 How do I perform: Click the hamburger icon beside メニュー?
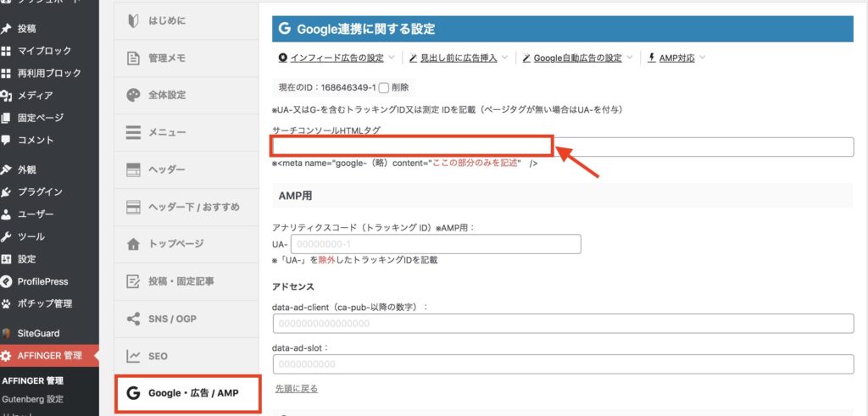tap(133, 133)
